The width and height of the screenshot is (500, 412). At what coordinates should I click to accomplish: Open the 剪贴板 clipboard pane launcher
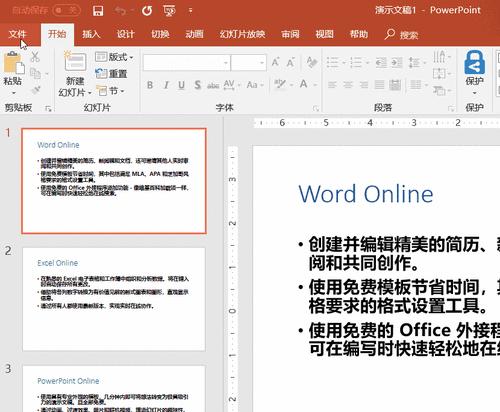48,108
